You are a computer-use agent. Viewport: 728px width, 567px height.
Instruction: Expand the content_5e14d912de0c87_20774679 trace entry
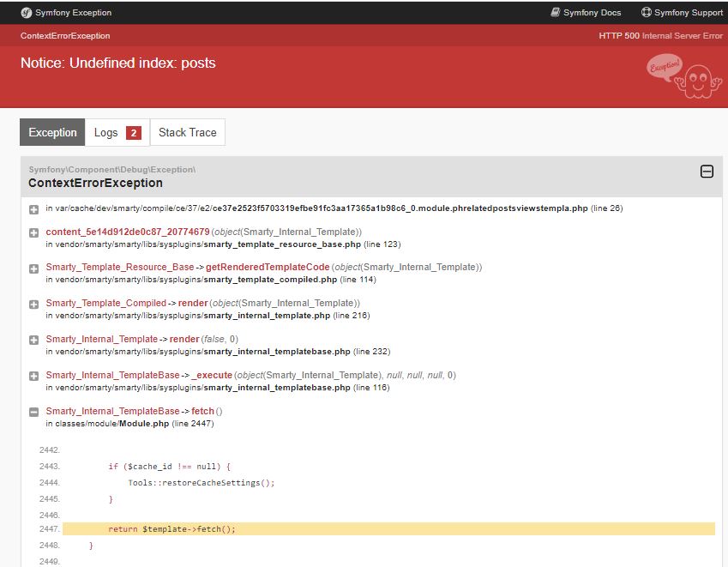(x=34, y=232)
